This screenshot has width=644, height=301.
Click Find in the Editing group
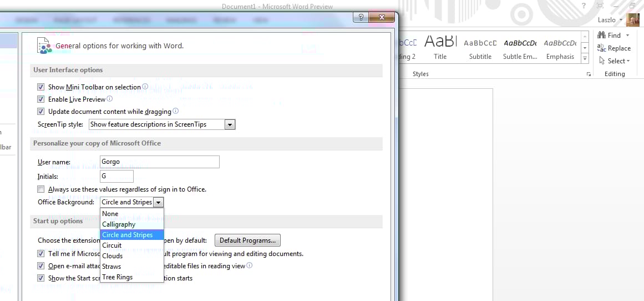(614, 36)
